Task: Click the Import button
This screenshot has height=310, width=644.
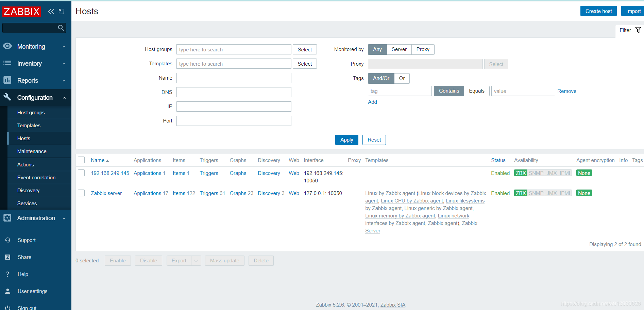Action: [633, 11]
